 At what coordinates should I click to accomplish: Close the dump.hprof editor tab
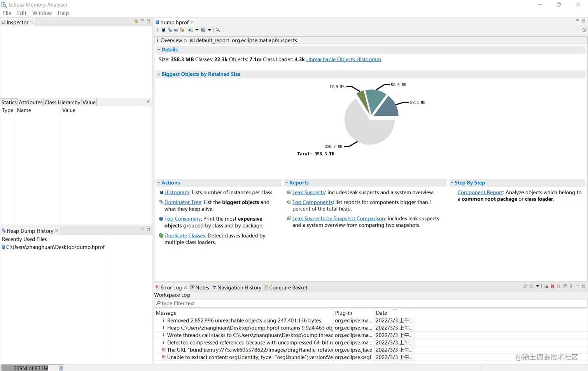coord(192,22)
